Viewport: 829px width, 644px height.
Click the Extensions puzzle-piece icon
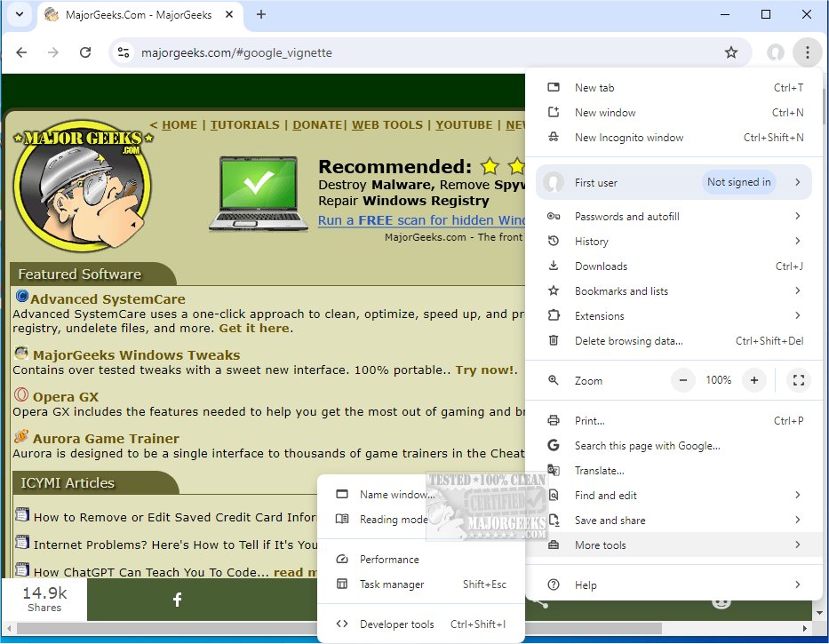coord(554,315)
